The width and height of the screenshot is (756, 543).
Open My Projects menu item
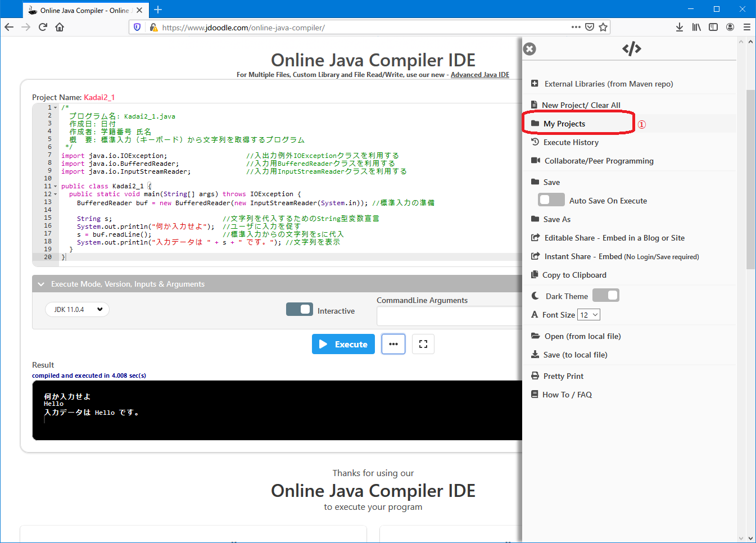[x=564, y=124]
